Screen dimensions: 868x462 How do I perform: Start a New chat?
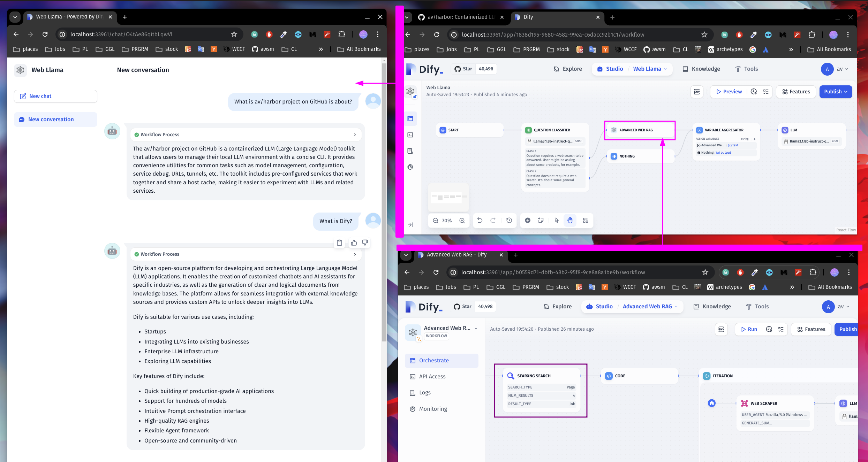pyautogui.click(x=55, y=96)
